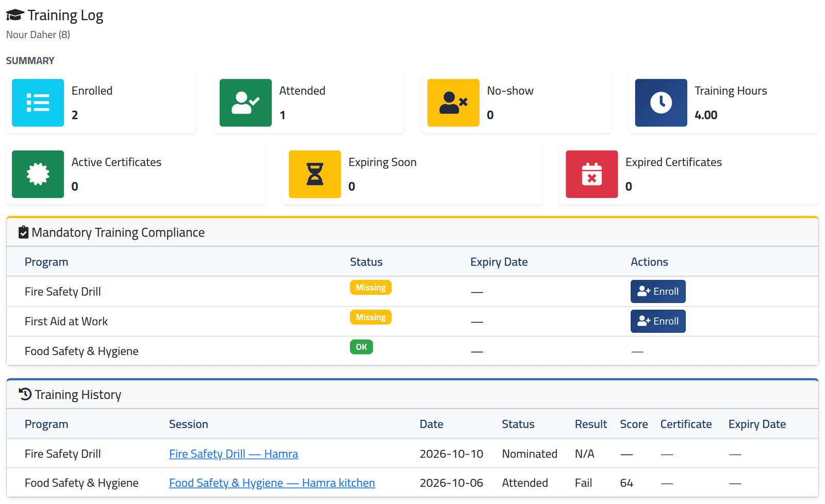Click the OK badge for Food Safety & Hygiene
Viewport: 825px width, 504px height.
click(x=361, y=347)
